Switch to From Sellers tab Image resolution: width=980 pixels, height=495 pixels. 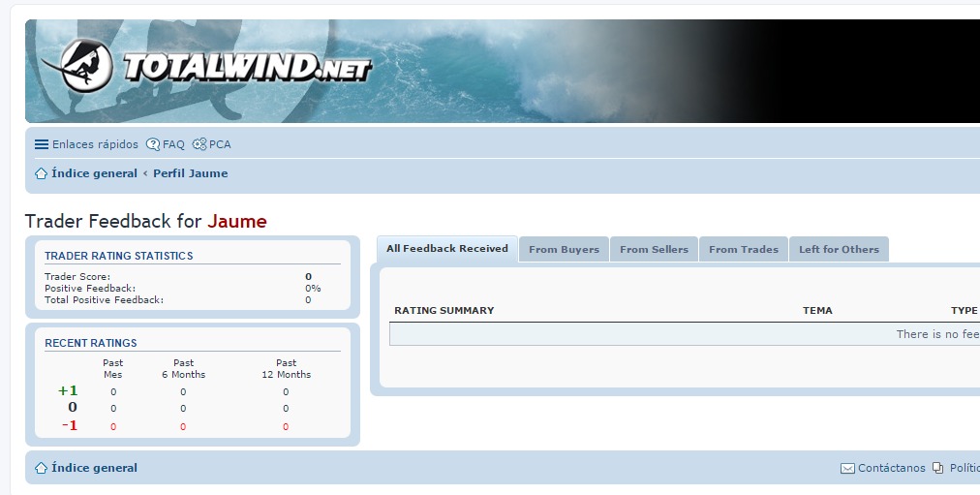tap(654, 249)
